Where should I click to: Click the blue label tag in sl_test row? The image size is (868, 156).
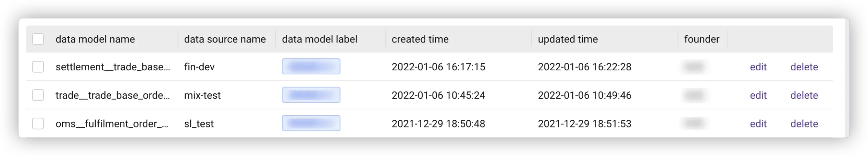click(x=311, y=123)
